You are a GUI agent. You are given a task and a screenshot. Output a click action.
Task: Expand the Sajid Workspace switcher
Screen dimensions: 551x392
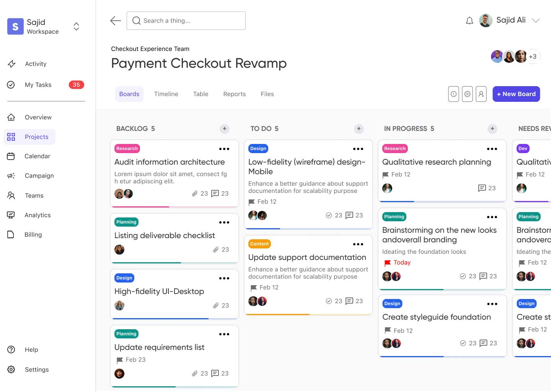76,26
